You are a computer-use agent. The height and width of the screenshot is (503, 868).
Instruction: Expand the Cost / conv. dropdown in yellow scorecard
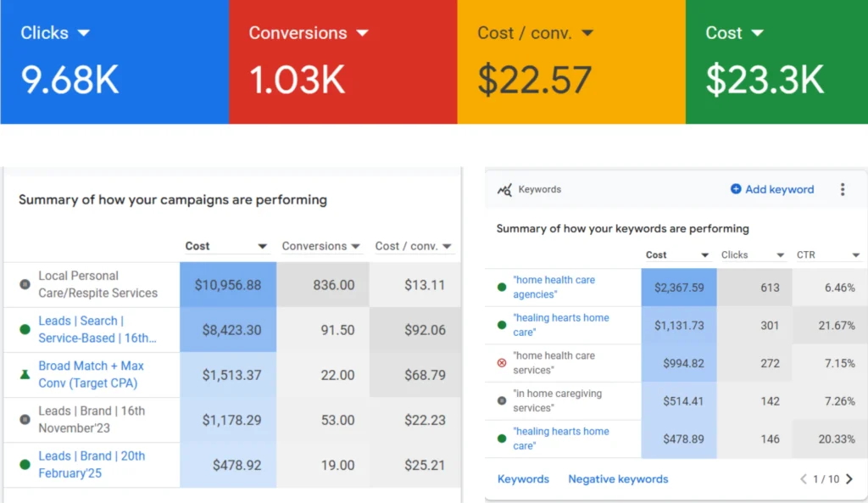pos(587,33)
